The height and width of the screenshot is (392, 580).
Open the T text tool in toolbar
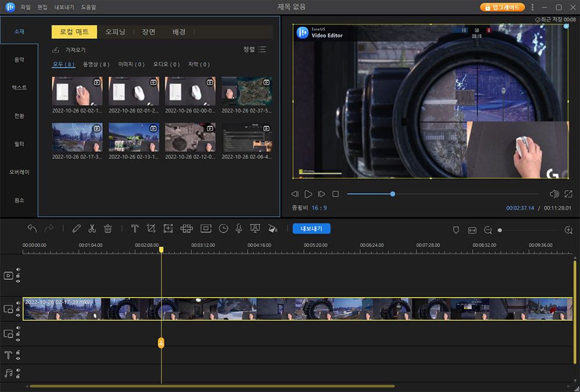coord(135,229)
